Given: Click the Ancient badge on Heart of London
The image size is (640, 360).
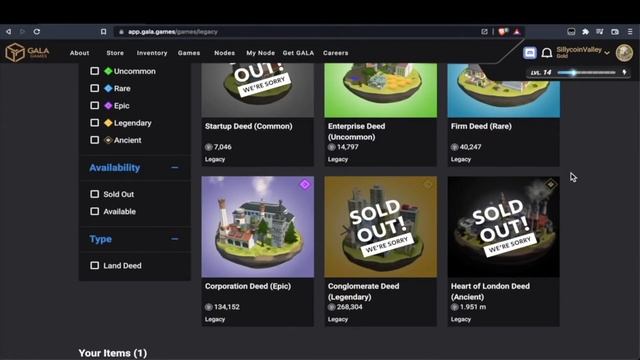Looking at the screenshot, I should click(551, 184).
